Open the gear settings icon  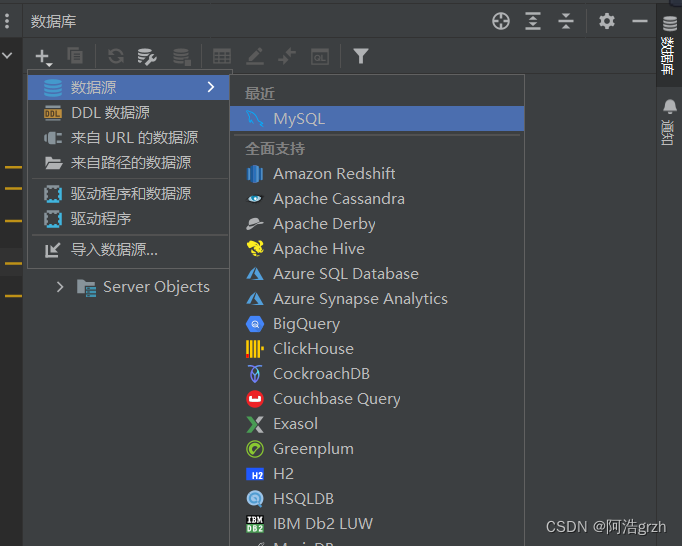[x=607, y=21]
